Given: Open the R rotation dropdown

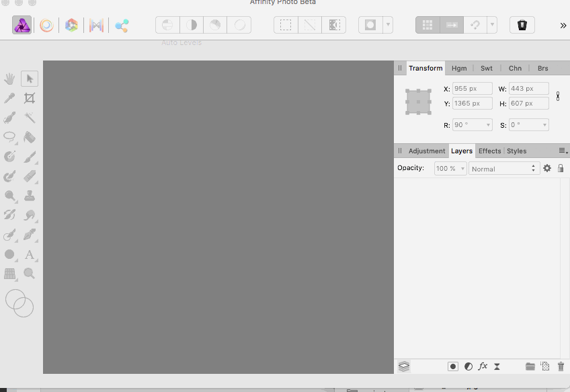Looking at the screenshot, I should click(488, 125).
